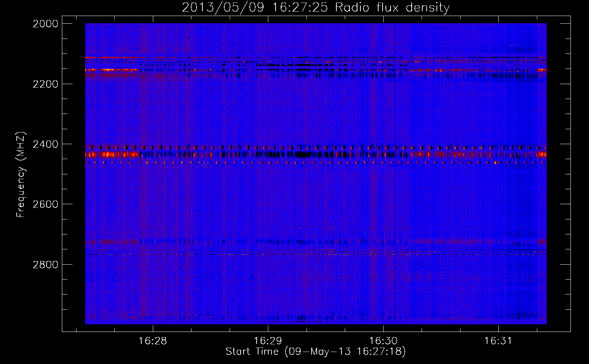
Task: Click the 2800 frequency tick label
Action: [x=46, y=265]
